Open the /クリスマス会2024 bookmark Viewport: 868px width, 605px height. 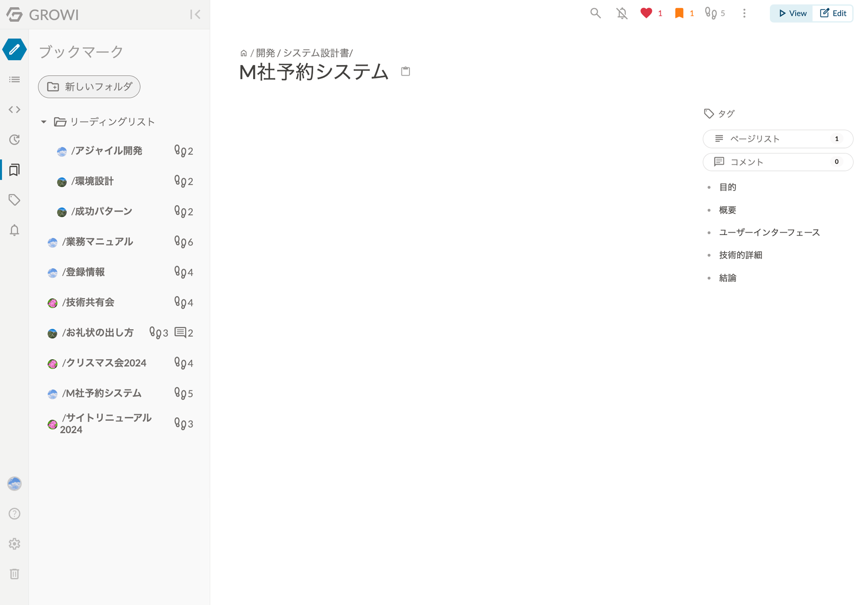104,363
